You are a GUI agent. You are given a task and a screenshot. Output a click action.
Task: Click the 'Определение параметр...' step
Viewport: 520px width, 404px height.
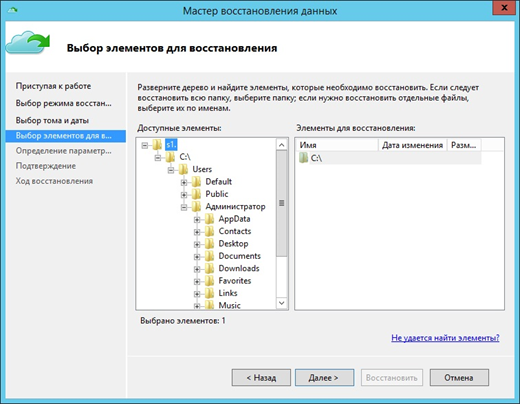tap(64, 151)
